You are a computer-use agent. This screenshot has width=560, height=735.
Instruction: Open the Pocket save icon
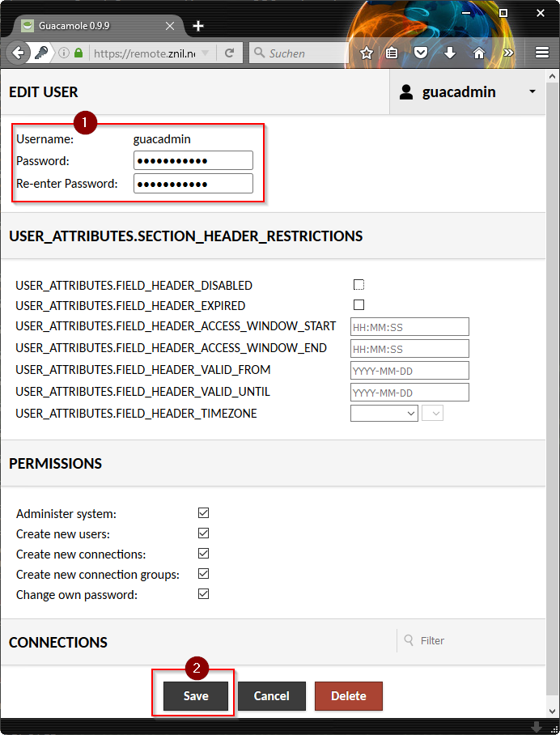421,53
